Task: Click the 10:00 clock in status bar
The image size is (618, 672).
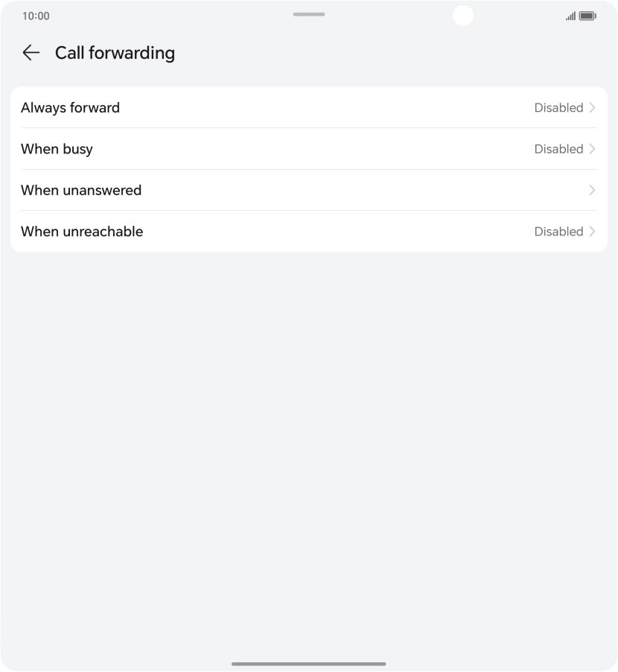Action: click(36, 16)
